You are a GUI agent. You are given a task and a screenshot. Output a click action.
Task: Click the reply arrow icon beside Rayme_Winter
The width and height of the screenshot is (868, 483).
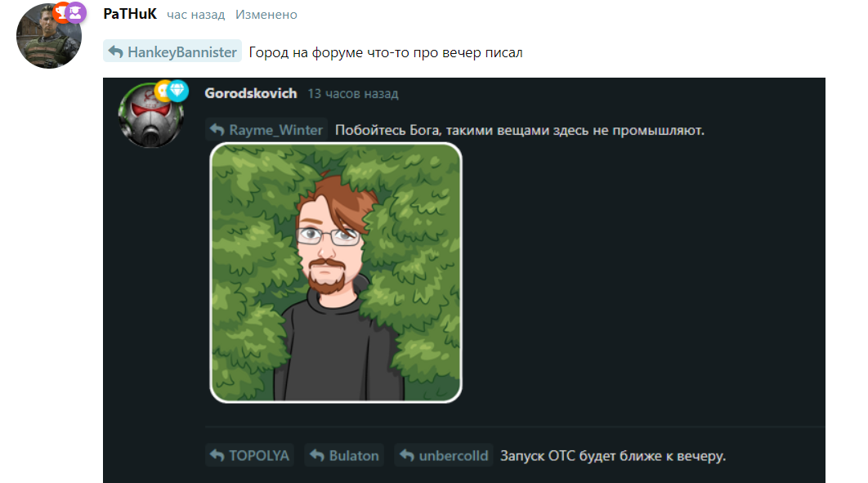[217, 130]
